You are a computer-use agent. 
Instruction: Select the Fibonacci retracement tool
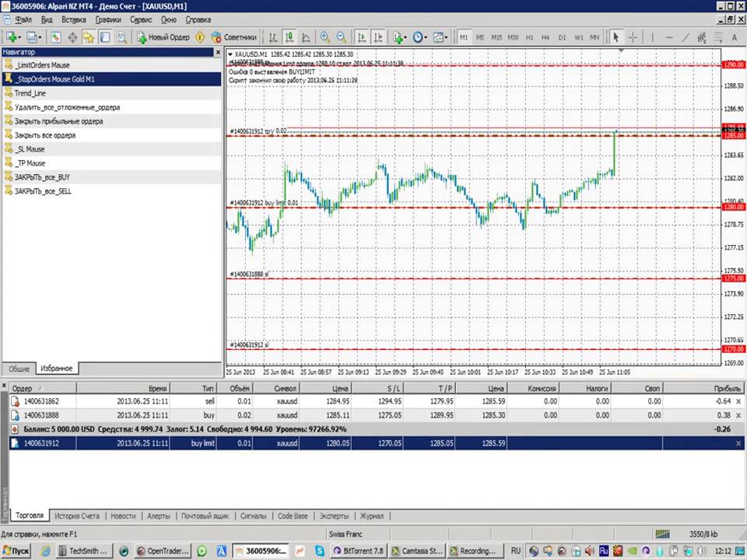(718, 37)
